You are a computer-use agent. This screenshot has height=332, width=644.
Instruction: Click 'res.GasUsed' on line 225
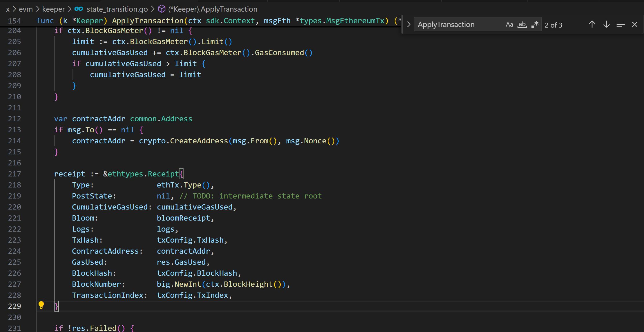click(181, 262)
